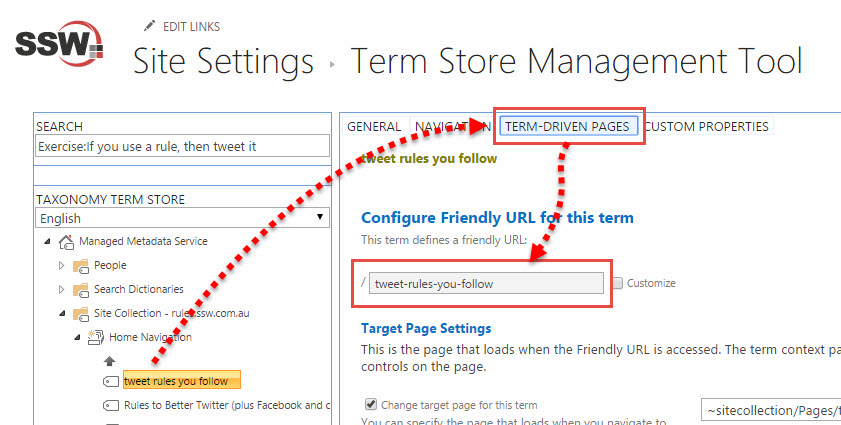This screenshot has width=841, height=425.
Task: Collapse the Home Navigation term set
Action: (x=77, y=338)
